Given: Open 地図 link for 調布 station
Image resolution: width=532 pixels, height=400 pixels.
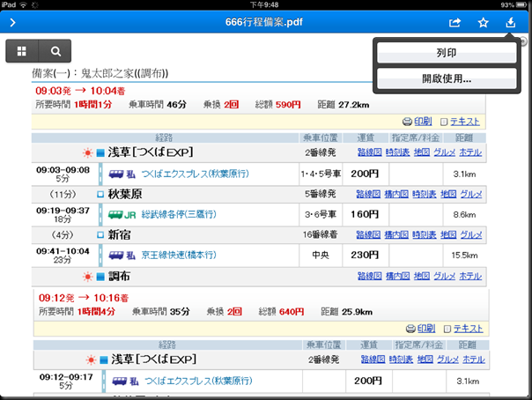Looking at the screenshot, I should click(x=422, y=276).
